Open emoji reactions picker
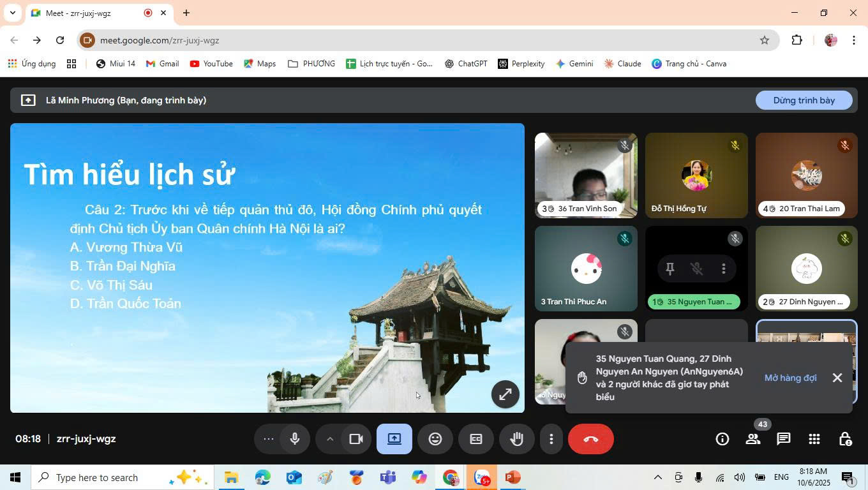Viewport: 868px width, 490px height. [435, 439]
